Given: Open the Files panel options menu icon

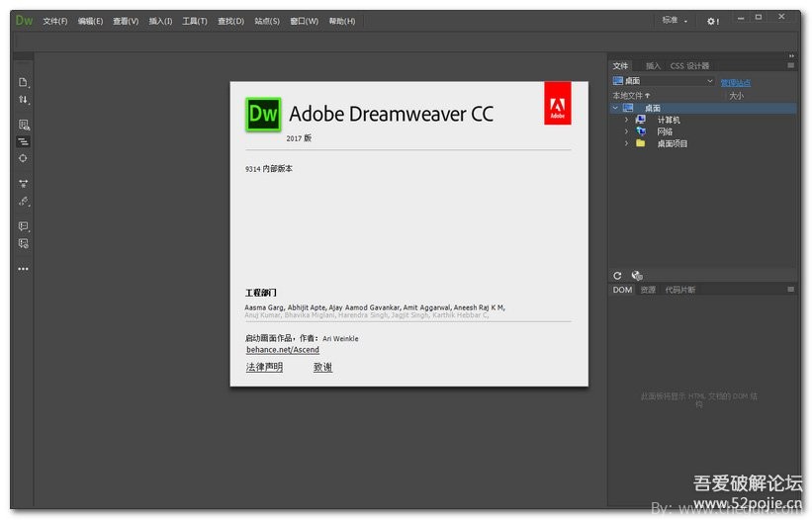Looking at the screenshot, I should click(x=790, y=65).
